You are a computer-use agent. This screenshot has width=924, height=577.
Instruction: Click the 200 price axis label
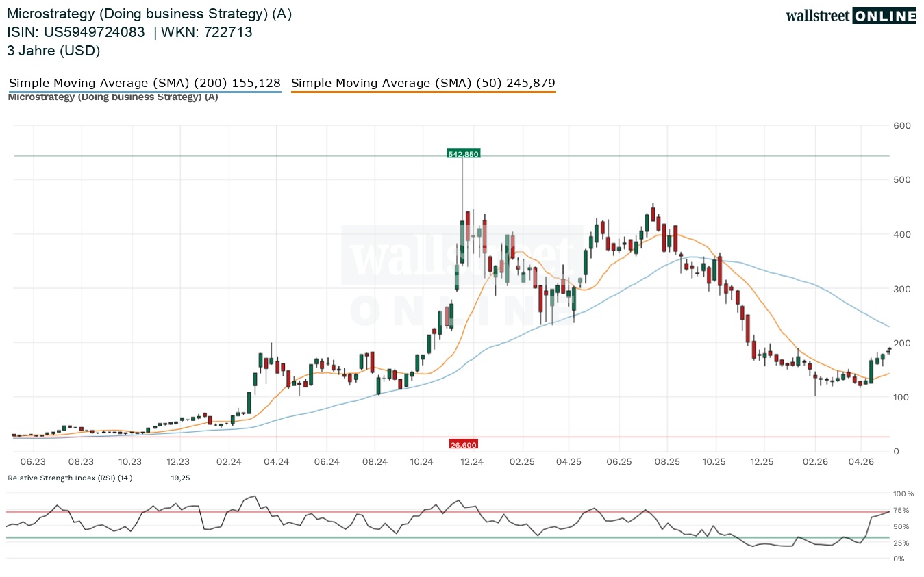(901, 343)
